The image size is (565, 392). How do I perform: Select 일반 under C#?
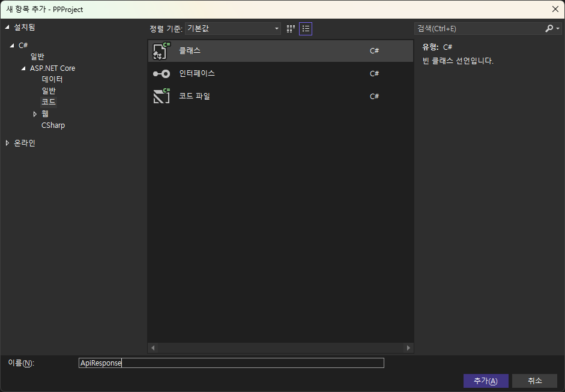pos(37,56)
